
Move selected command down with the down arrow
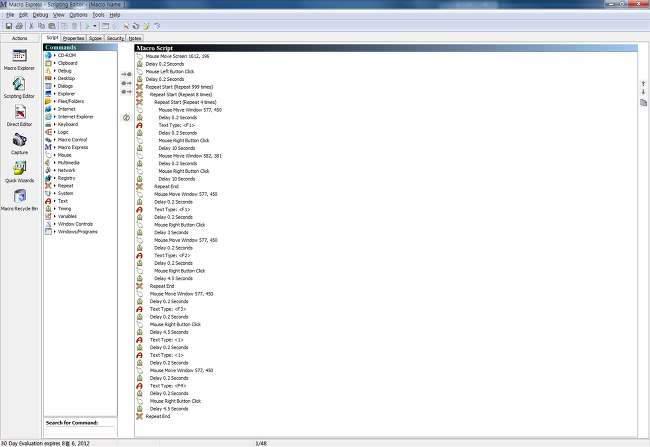click(643, 92)
